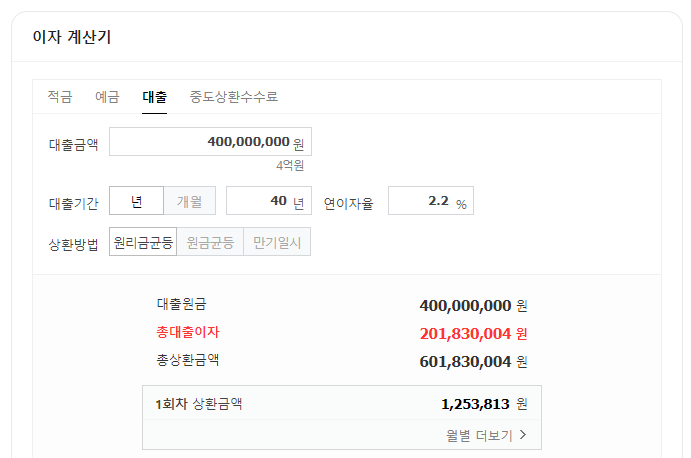Select 년 as the loan period unit
The image size is (691, 458).
click(x=137, y=201)
